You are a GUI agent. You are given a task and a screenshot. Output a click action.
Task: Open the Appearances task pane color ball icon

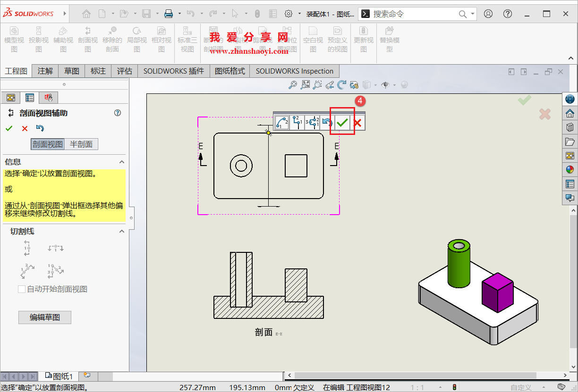[x=570, y=170]
